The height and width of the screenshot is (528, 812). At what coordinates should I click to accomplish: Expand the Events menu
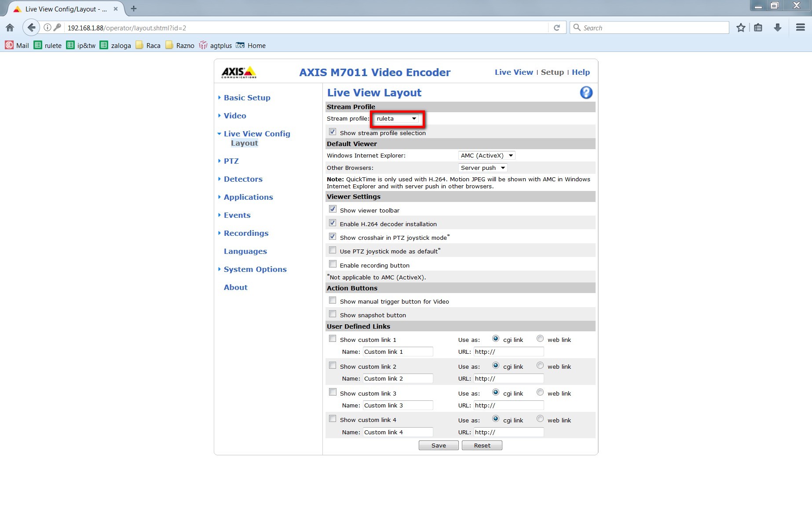coord(237,215)
